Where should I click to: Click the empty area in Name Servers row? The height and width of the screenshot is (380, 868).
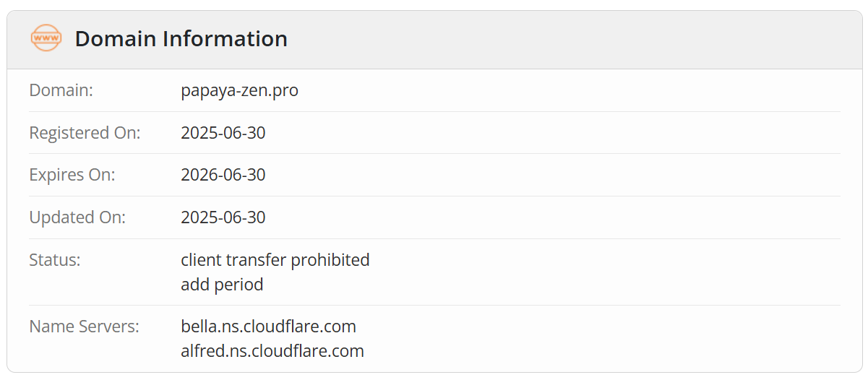click(x=602, y=339)
